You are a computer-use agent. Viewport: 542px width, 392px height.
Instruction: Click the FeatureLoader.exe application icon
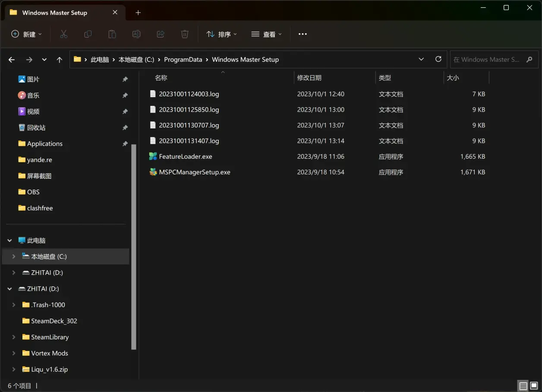tap(153, 156)
